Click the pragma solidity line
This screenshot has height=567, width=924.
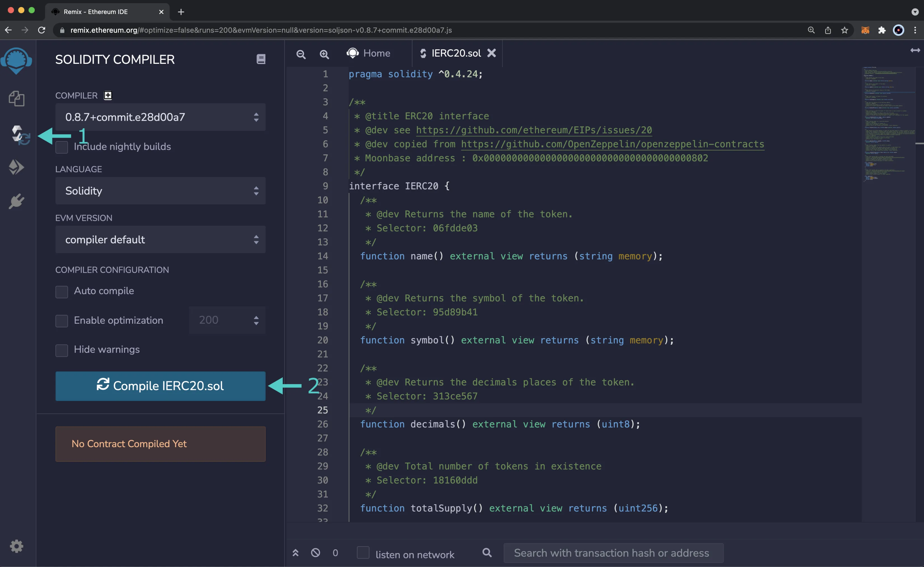point(416,74)
